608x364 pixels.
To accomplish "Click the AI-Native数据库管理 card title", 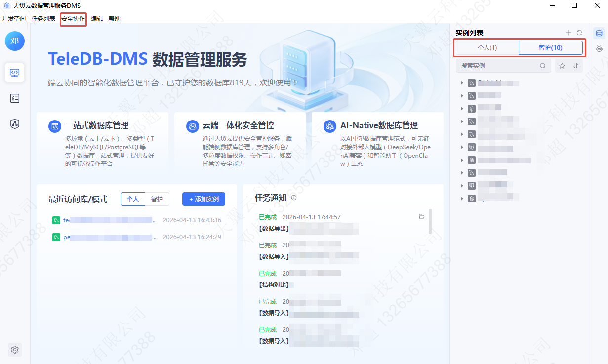I will coord(379,126).
